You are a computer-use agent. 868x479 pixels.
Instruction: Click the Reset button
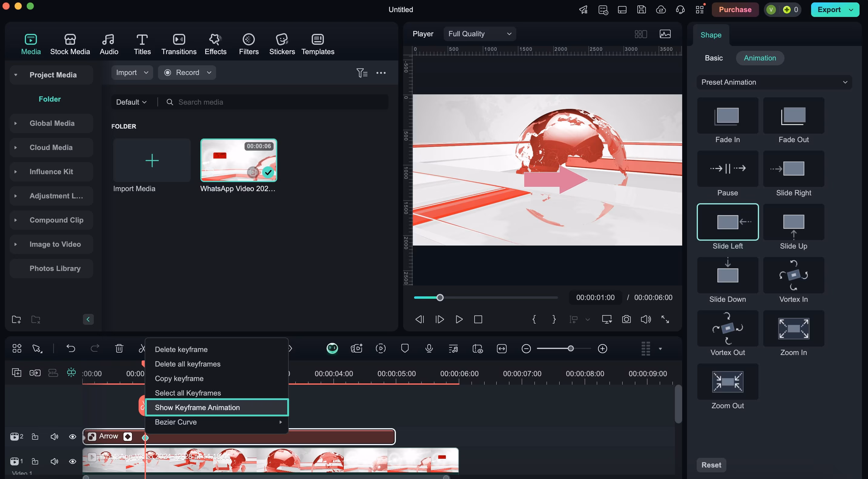(x=711, y=465)
